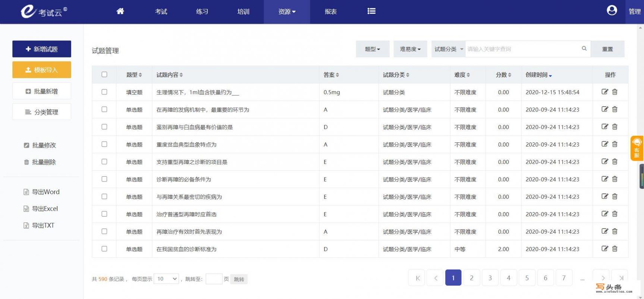Open the 资源 navigation dropdown

[287, 12]
